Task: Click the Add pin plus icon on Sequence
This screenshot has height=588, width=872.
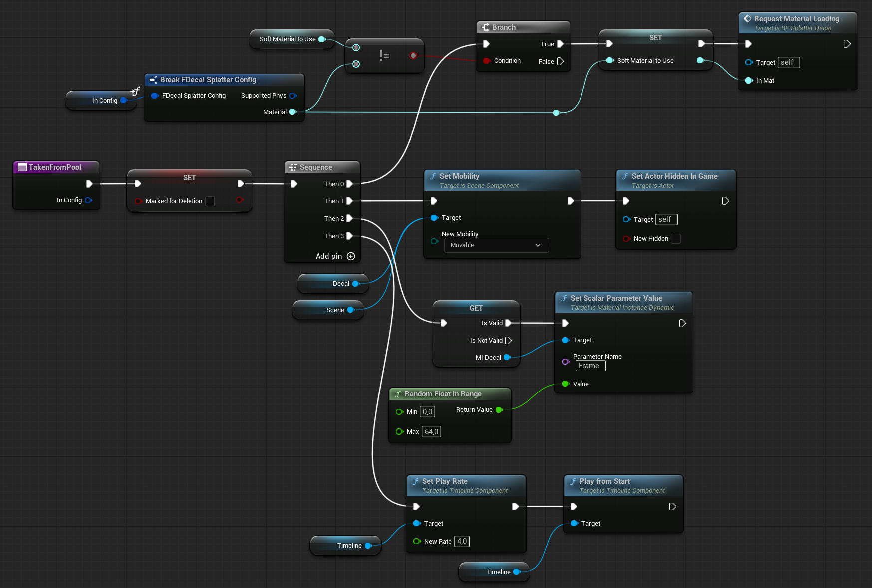Action: click(351, 256)
